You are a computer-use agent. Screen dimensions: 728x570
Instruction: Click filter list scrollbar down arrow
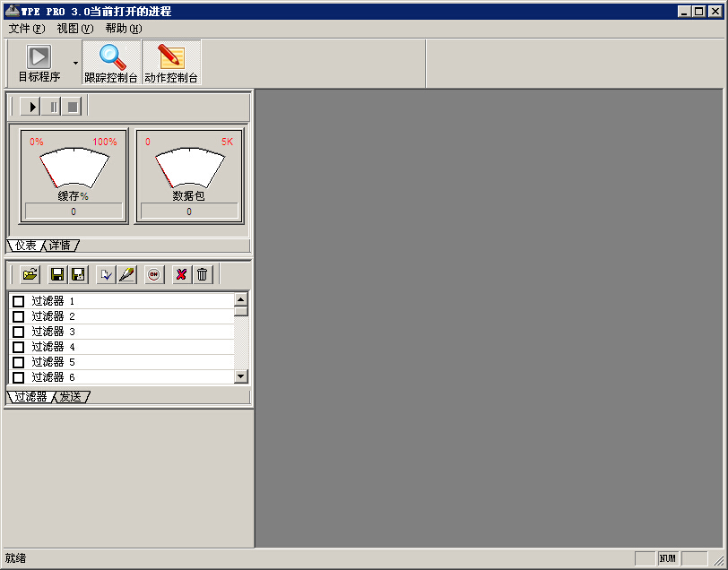point(240,376)
